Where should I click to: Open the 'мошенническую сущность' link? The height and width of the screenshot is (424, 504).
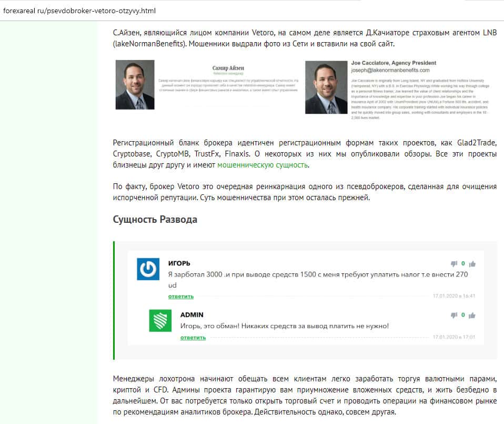(x=263, y=165)
